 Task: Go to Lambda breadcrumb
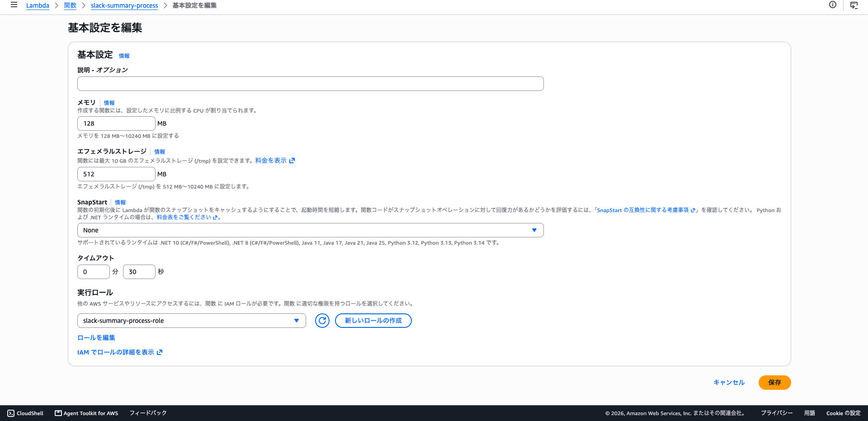[38, 5]
